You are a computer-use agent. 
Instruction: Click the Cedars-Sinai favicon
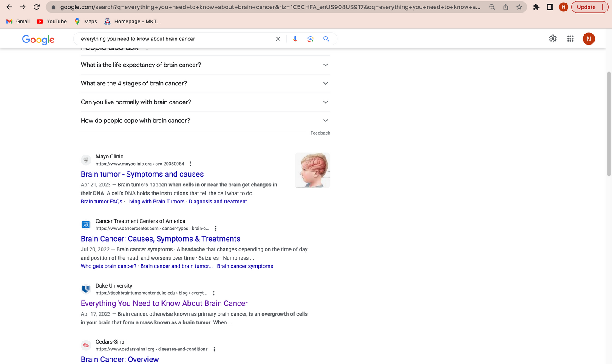coord(86,345)
